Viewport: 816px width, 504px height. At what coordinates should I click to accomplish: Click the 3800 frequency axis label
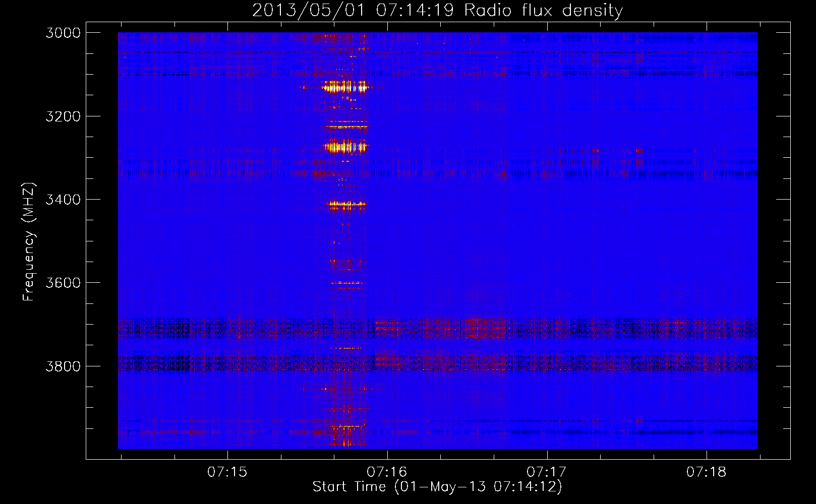point(63,366)
